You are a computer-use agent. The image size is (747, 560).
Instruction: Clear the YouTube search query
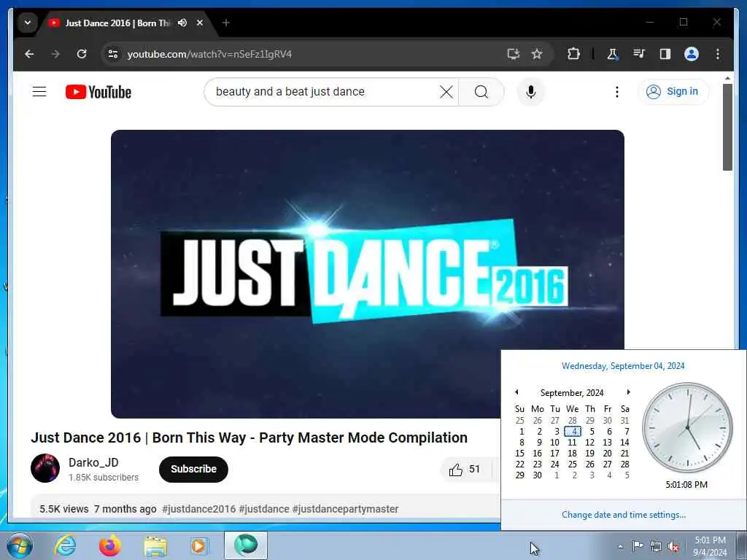click(446, 91)
